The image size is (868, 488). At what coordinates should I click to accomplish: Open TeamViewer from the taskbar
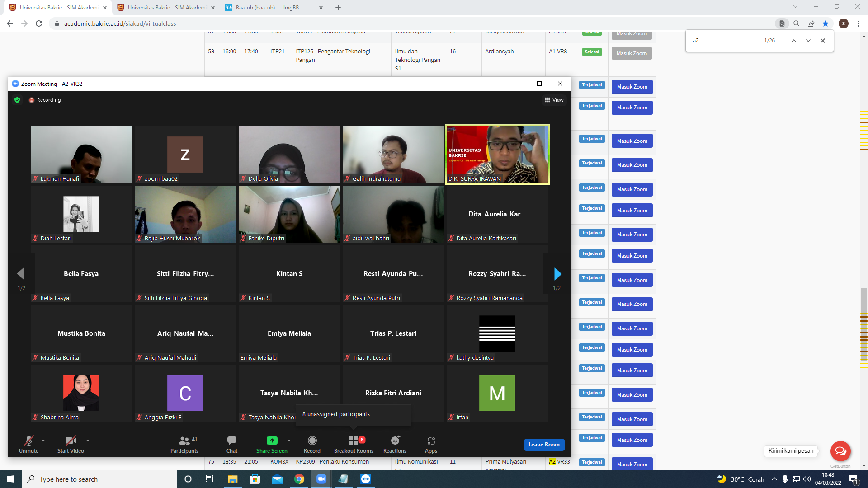tap(366, 479)
